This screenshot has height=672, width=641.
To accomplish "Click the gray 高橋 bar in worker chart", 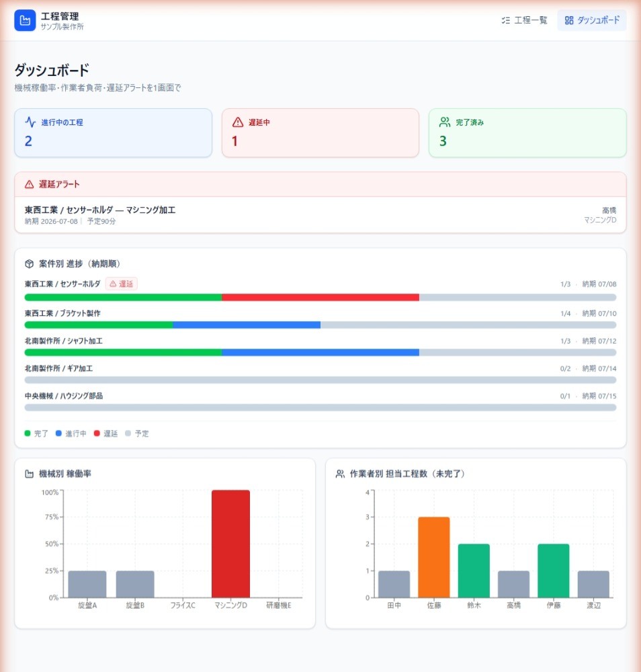I will point(514,584).
